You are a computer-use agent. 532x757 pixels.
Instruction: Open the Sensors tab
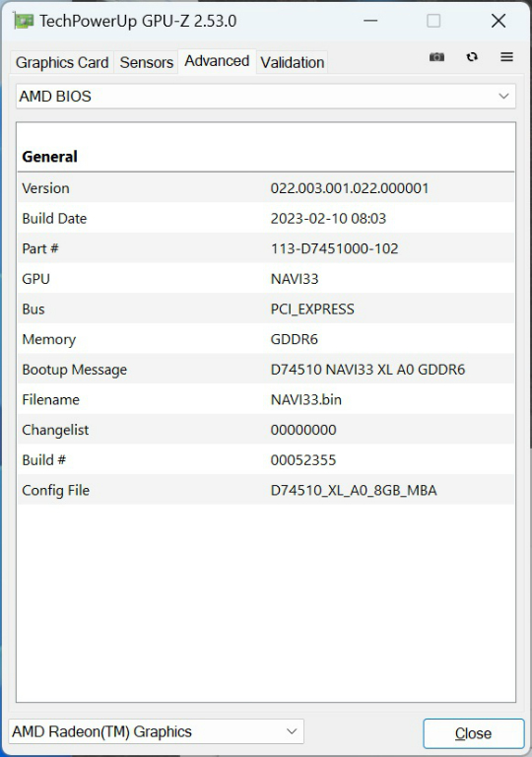click(146, 62)
